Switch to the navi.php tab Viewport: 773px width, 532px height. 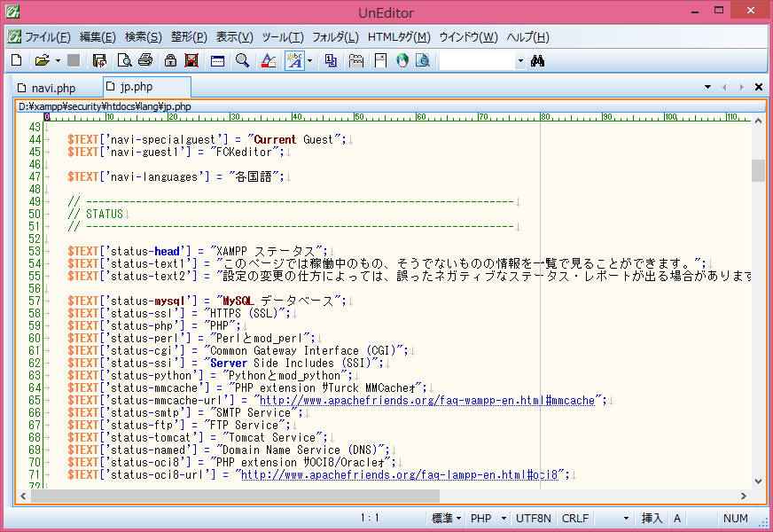(x=52, y=88)
